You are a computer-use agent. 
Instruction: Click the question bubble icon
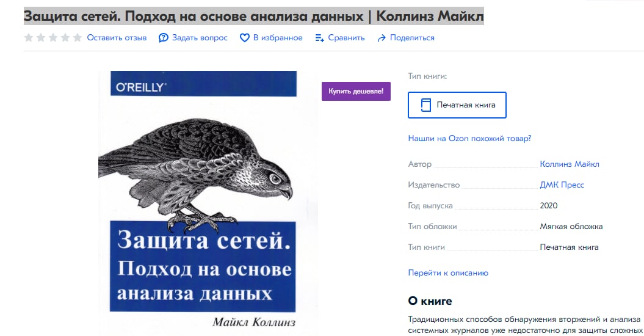click(164, 38)
